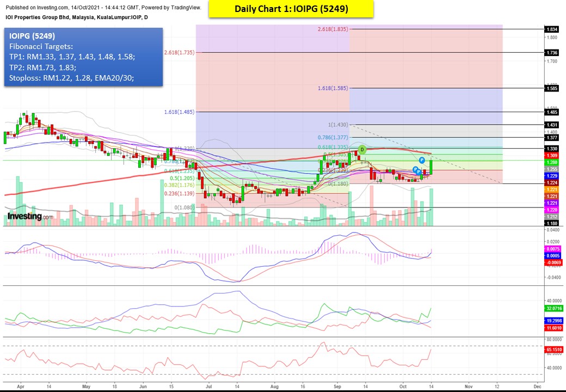Image resolution: width=566 pixels, height=392 pixels.
Task: Click the Jul label on the time axis
Action: [208, 385]
